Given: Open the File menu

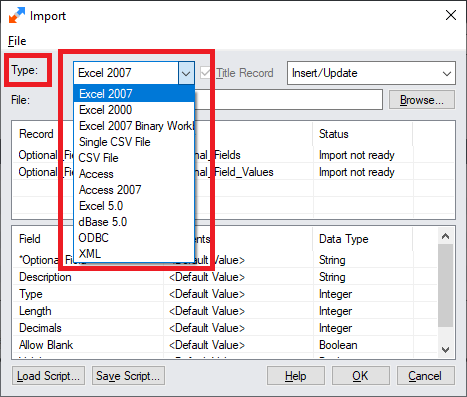Looking at the screenshot, I should pyautogui.click(x=17, y=41).
